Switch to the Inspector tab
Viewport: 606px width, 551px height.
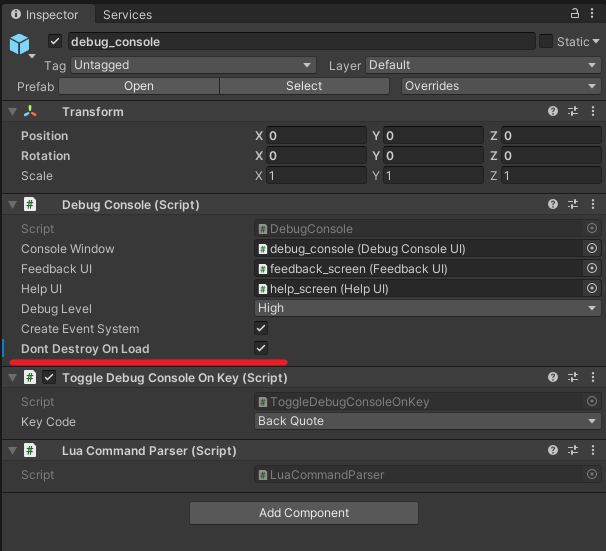click(x=48, y=14)
